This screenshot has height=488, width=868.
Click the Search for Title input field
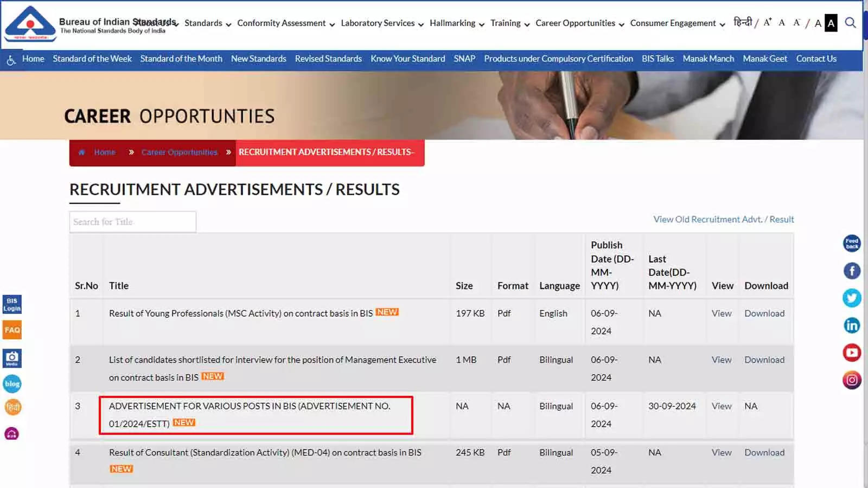pyautogui.click(x=132, y=222)
